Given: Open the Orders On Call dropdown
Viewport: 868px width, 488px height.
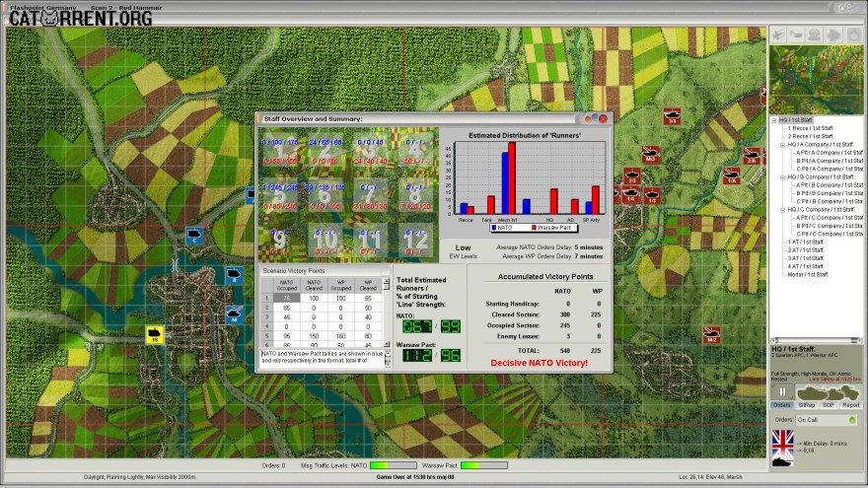Looking at the screenshot, I should (827, 420).
